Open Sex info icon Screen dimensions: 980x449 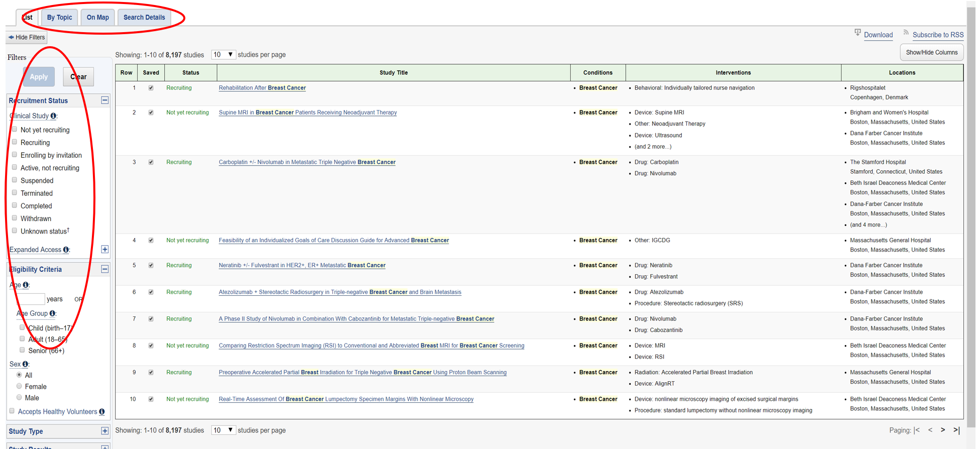[x=25, y=364]
